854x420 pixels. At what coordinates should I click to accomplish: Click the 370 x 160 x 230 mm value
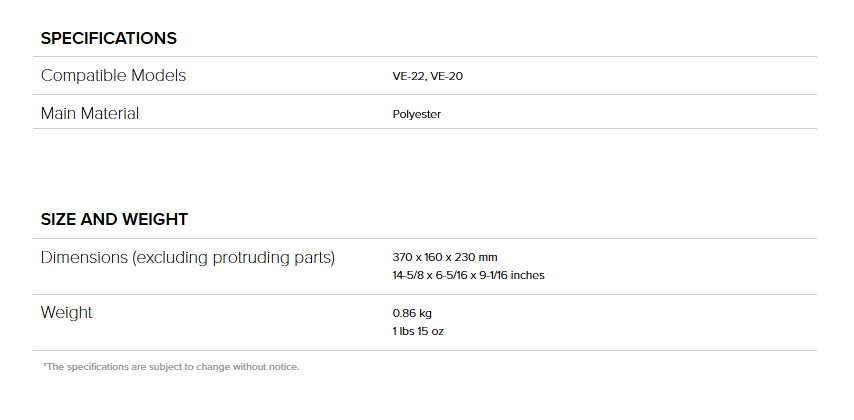(x=445, y=257)
